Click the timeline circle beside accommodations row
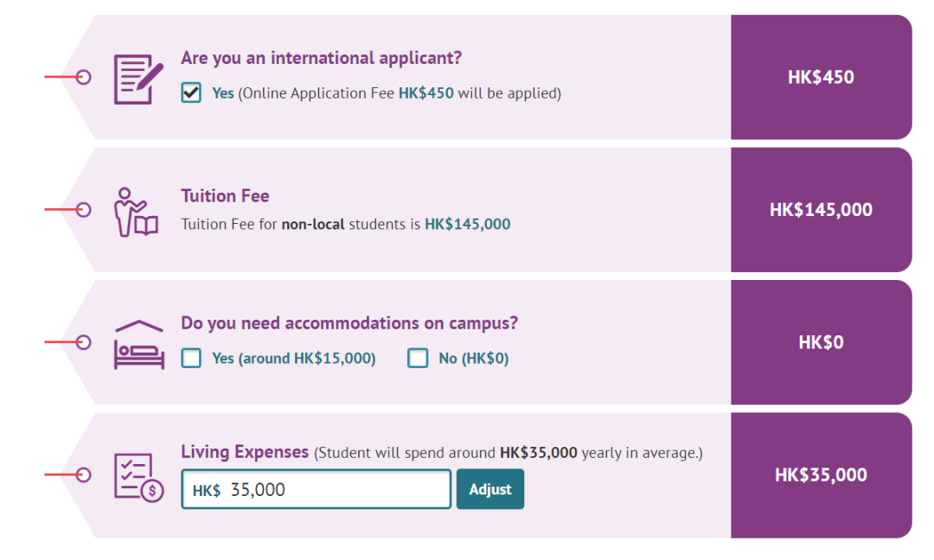 83,342
